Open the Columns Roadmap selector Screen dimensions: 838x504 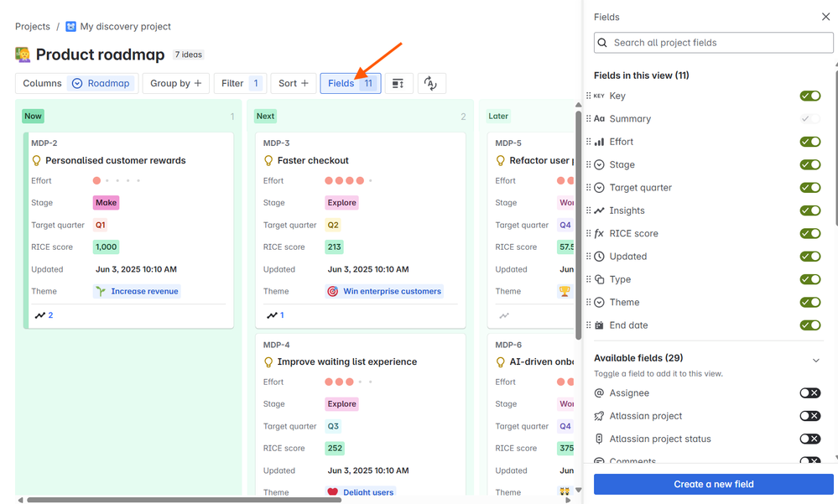(77, 83)
